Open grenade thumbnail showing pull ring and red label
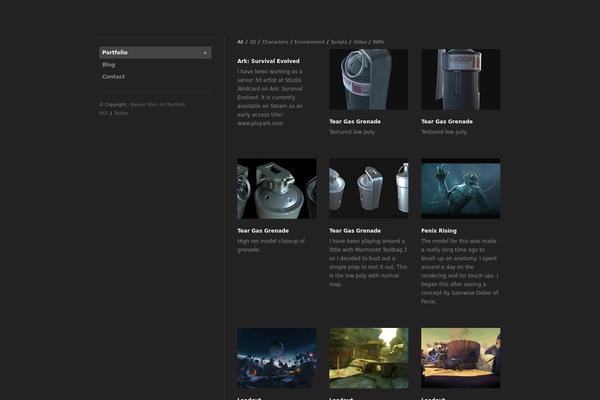The image size is (600, 400). [x=368, y=79]
